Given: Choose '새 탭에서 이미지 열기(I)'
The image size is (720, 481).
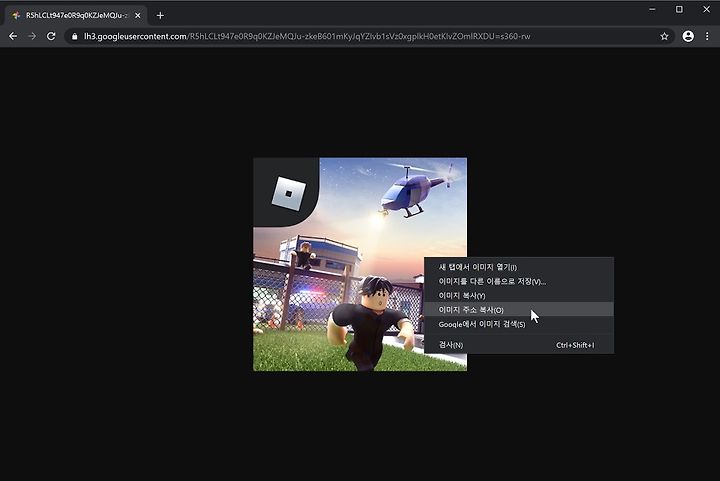Looking at the screenshot, I should click(x=519, y=267).
